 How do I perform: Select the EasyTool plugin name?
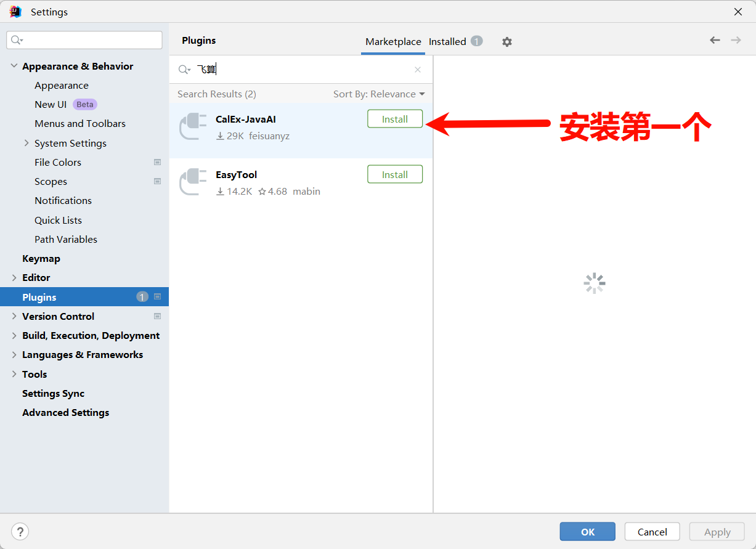coord(236,174)
